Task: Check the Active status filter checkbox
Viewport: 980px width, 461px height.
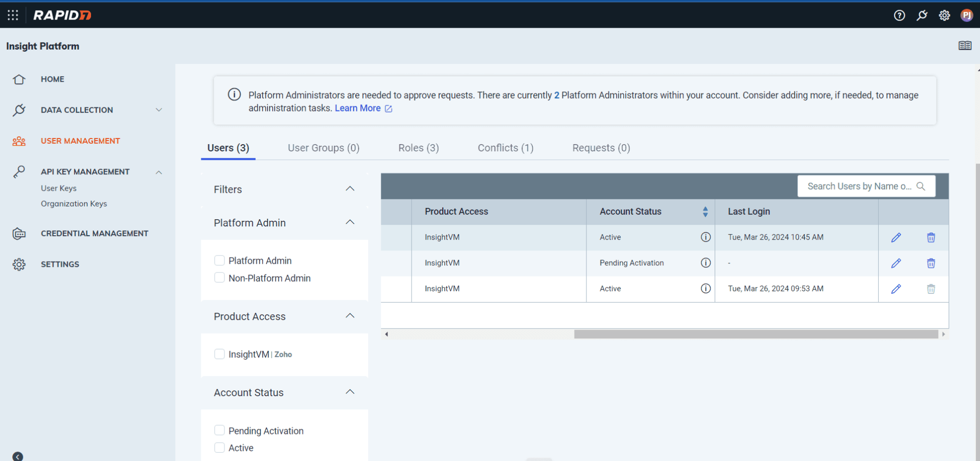Action: point(219,448)
